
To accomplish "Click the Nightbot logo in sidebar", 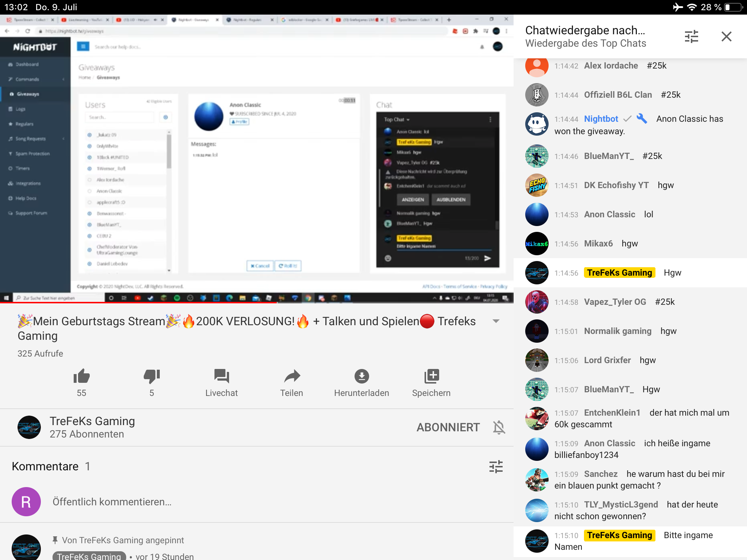I will pos(35,47).
